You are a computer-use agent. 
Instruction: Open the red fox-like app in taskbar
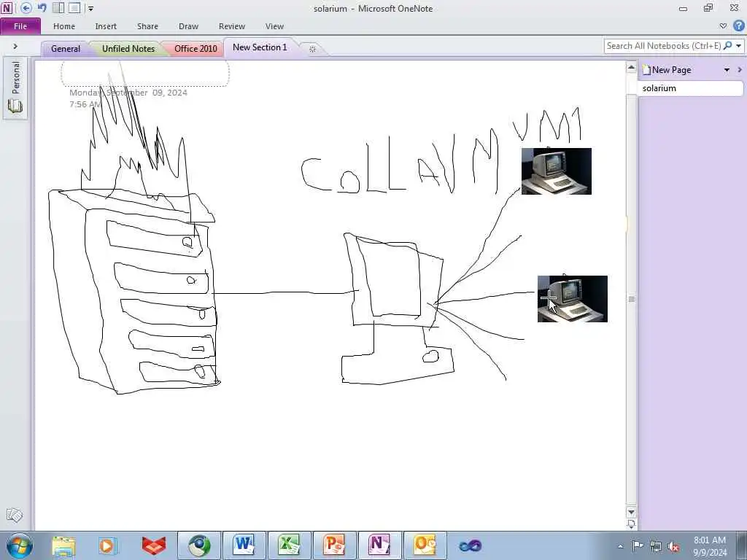point(153,545)
